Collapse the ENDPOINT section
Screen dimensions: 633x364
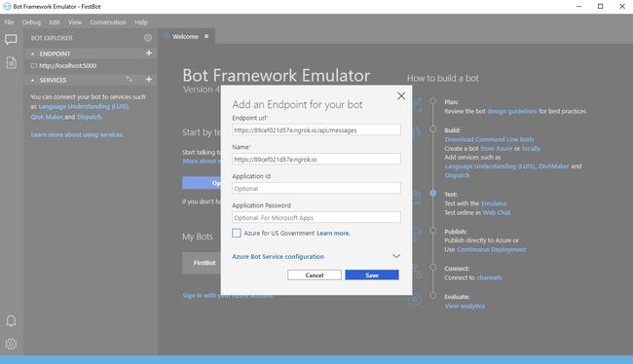pos(33,54)
